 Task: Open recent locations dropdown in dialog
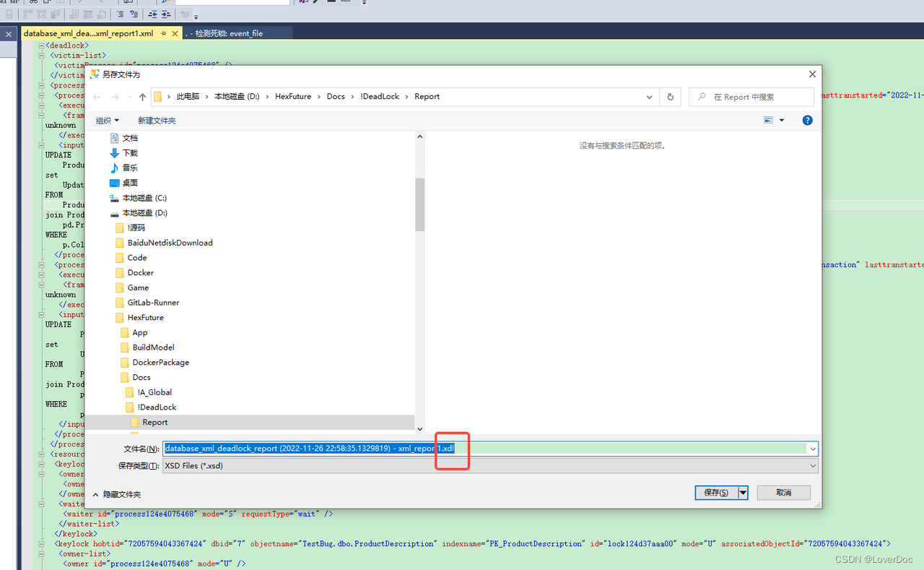pos(129,97)
